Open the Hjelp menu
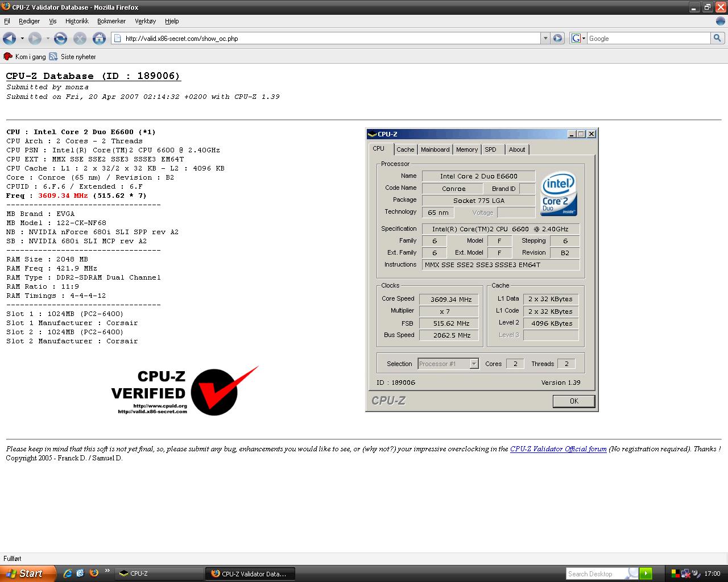The height and width of the screenshot is (582, 728). (172, 21)
